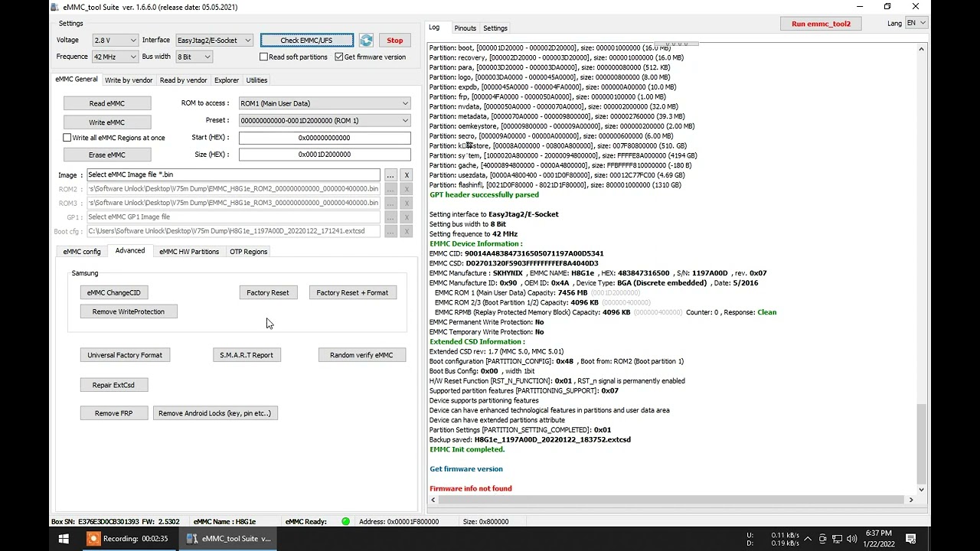Click Write eMMC button
Viewport: 980px width, 551px height.
coord(107,122)
